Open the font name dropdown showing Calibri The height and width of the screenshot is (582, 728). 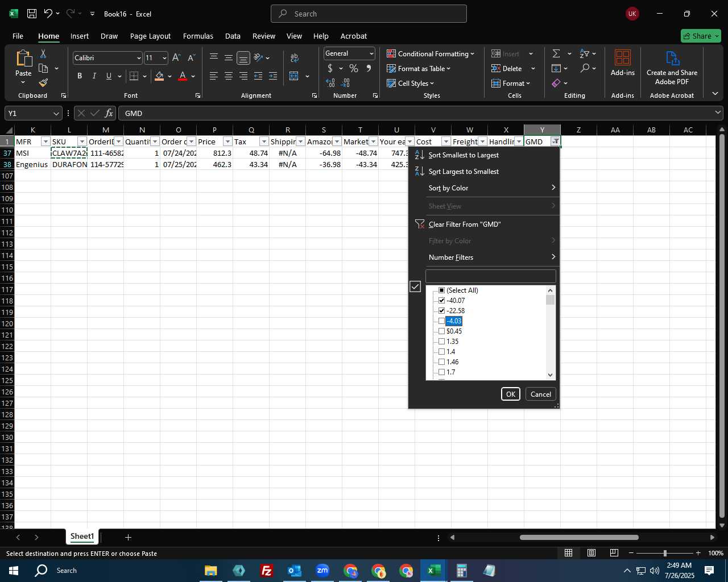[138, 58]
